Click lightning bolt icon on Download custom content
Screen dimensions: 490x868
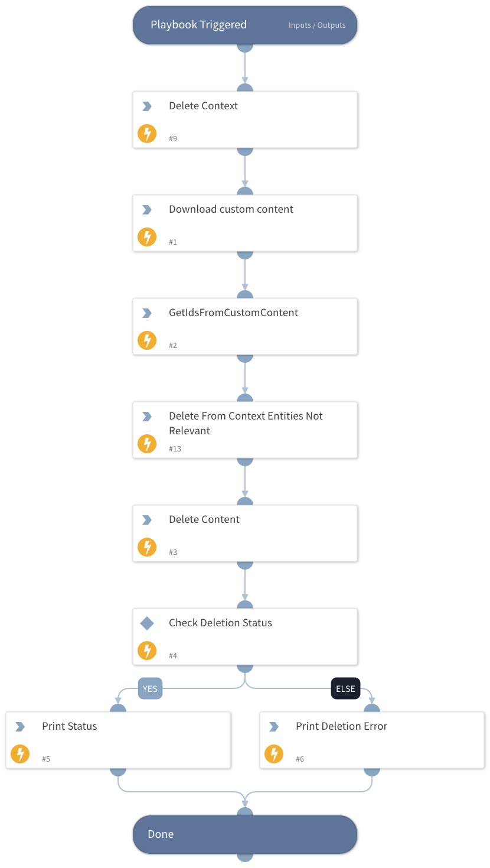click(147, 237)
